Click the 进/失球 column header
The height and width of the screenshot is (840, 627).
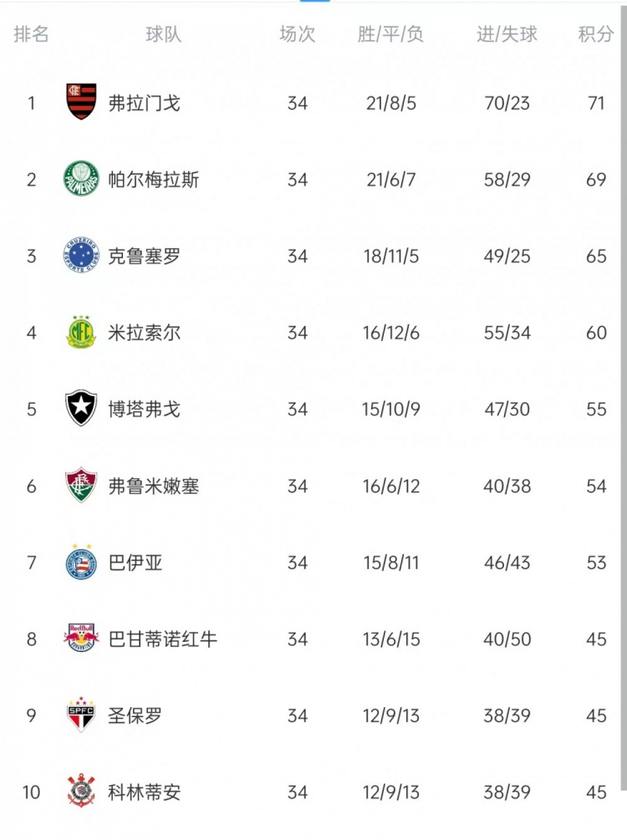(x=507, y=34)
